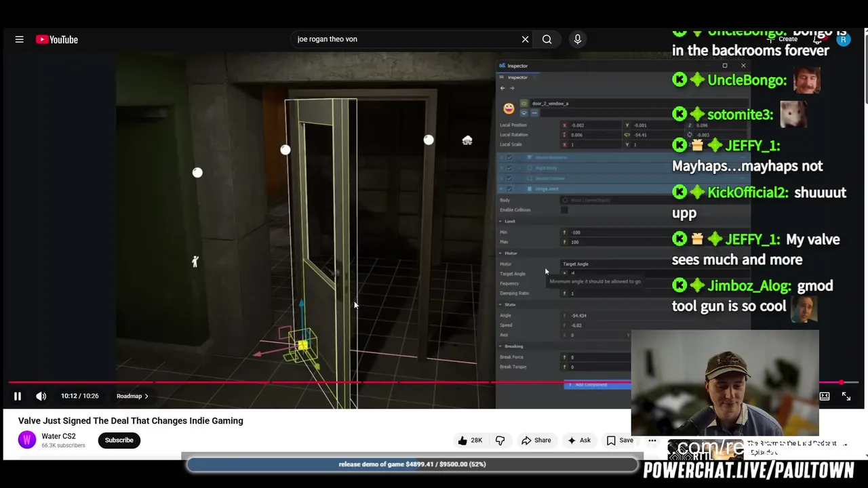Go forward with Inspector right arrow
Viewport: 868px width, 488px height.
pos(512,88)
